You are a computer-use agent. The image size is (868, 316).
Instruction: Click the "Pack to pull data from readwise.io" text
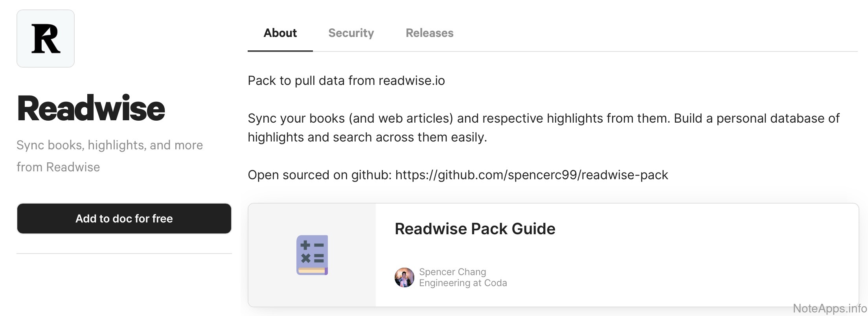346,81
